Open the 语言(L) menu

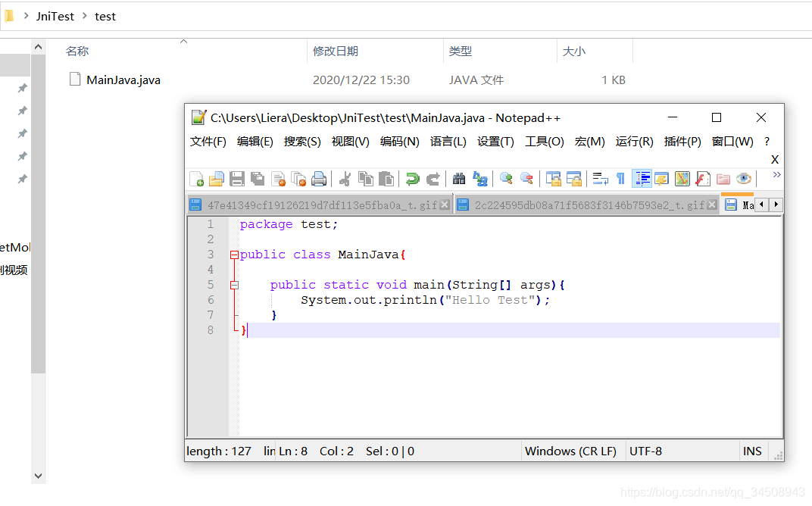point(448,142)
